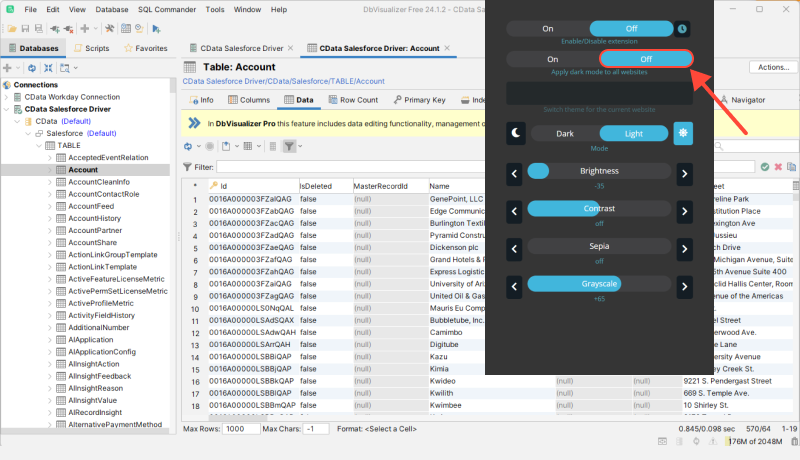Click the export data icon in grid toolbar
800x460 pixels.
pyautogui.click(x=226, y=146)
